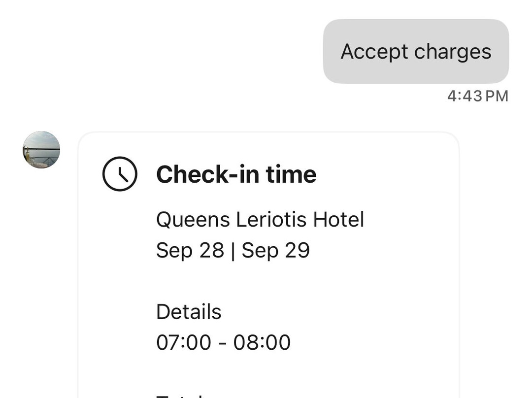This screenshot has height=398, width=532.
Task: Select the Queens Leriotis Hotel name
Action: pyautogui.click(x=260, y=220)
